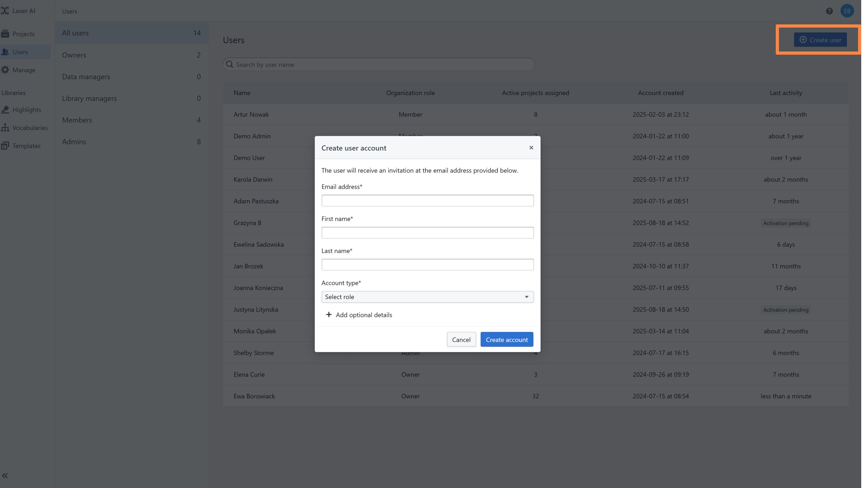868x488 pixels.
Task: Sort by Last activity column header
Action: pyautogui.click(x=785, y=93)
